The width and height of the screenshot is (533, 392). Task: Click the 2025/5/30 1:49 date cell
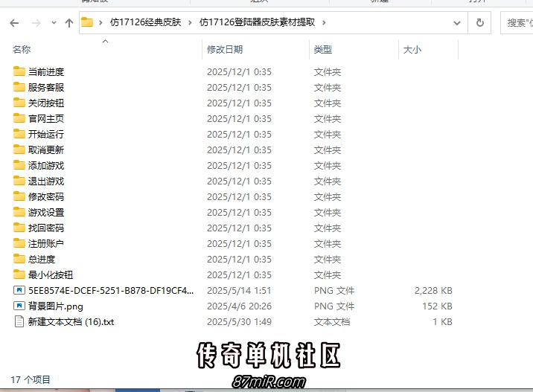click(x=239, y=322)
